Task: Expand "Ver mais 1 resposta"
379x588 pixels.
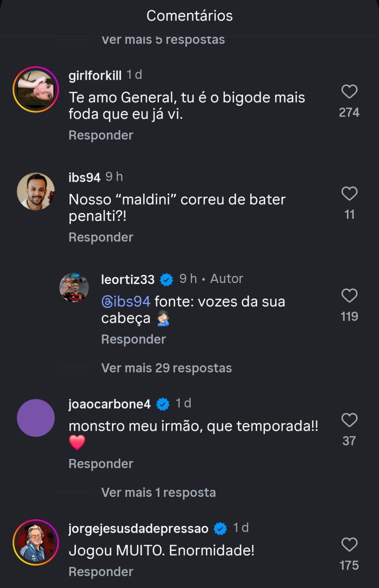Action: pyautogui.click(x=158, y=492)
